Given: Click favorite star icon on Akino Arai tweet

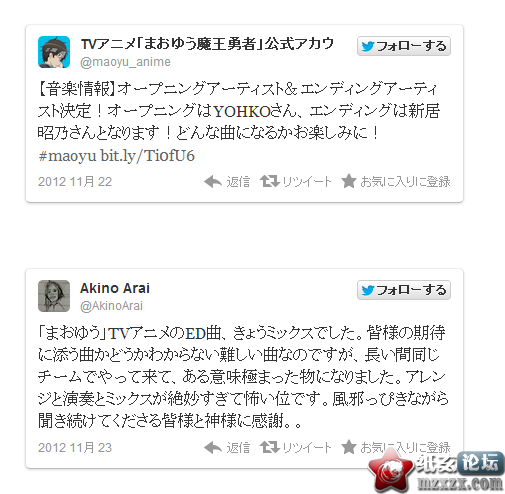Looking at the screenshot, I should (349, 447).
